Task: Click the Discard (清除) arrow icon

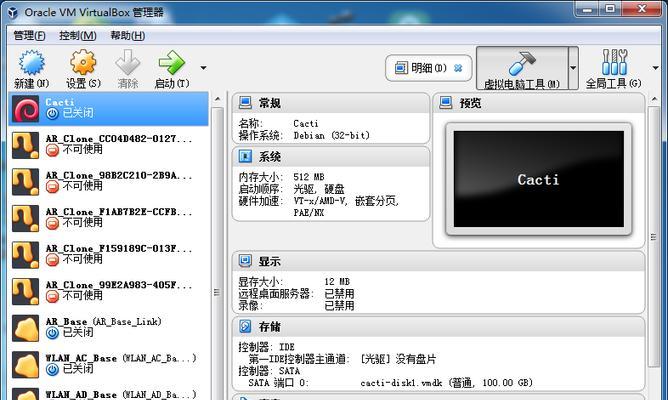Action: (x=127, y=63)
